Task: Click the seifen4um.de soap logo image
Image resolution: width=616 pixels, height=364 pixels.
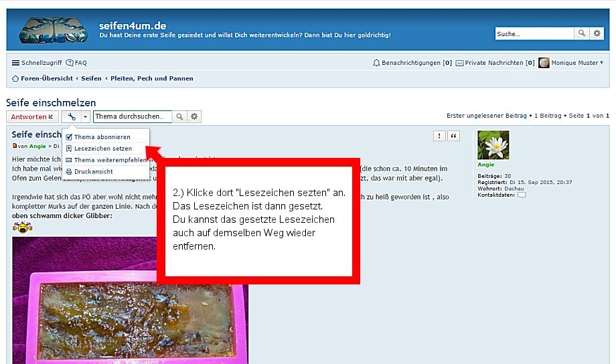Action: click(53, 30)
